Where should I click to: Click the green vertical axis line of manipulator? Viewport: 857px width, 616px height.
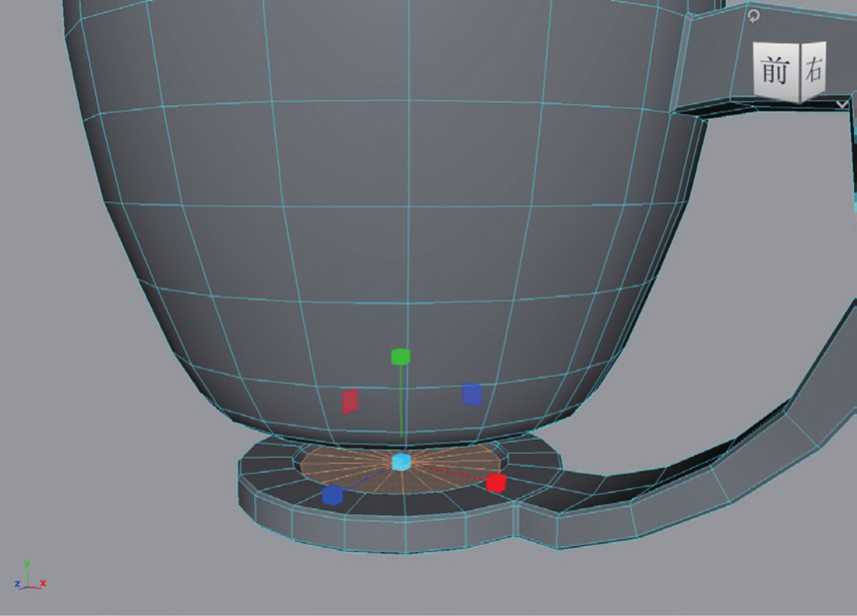[x=400, y=405]
